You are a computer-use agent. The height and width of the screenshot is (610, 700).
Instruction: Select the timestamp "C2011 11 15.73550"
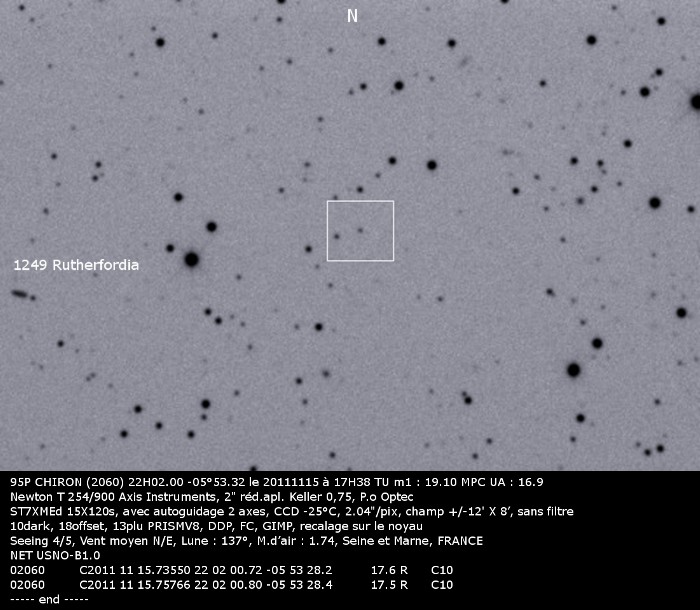pos(135,570)
